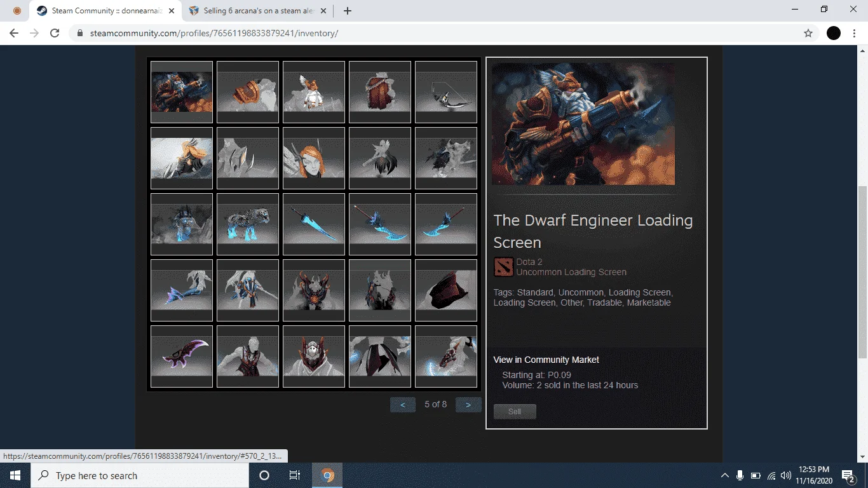Bookmark this page with the star
This screenshot has height=488, width=868.
point(808,33)
